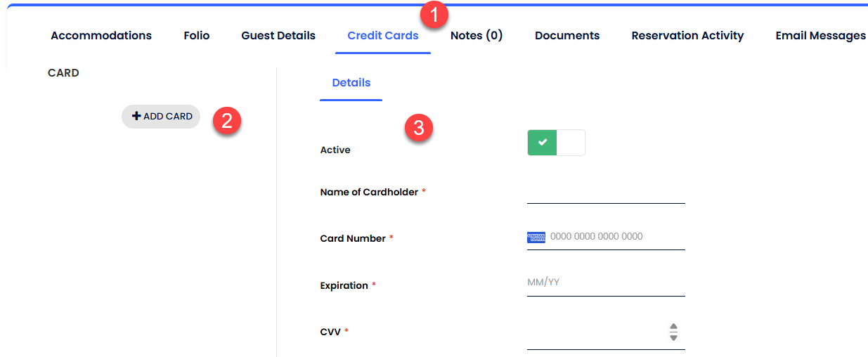Increase CVV with up arrow
Image resolution: width=868 pixels, height=357 pixels.
coord(673,327)
